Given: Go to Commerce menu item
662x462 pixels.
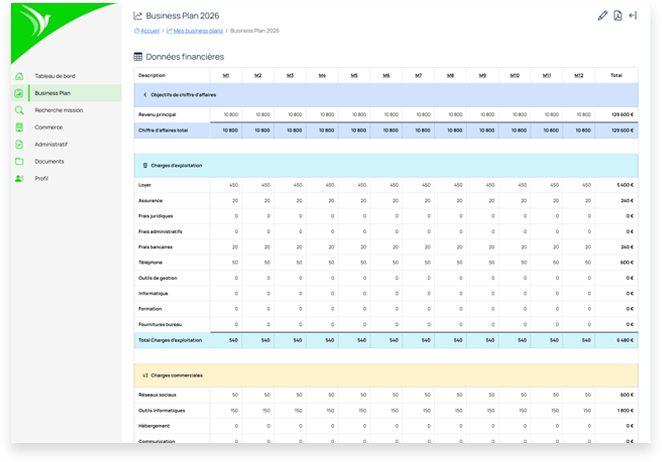Looking at the screenshot, I should pos(49,127).
